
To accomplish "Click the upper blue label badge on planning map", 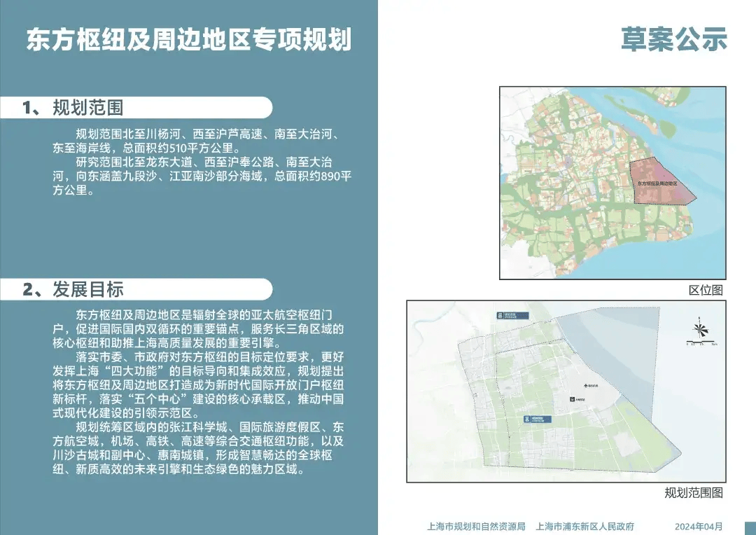I will point(512,316).
